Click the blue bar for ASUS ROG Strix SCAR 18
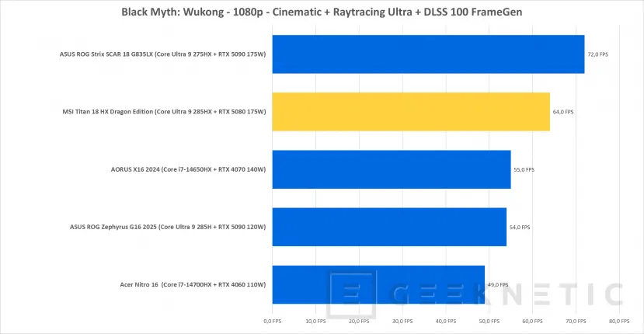Image resolution: width=644 pixels, height=334 pixels. [428, 54]
